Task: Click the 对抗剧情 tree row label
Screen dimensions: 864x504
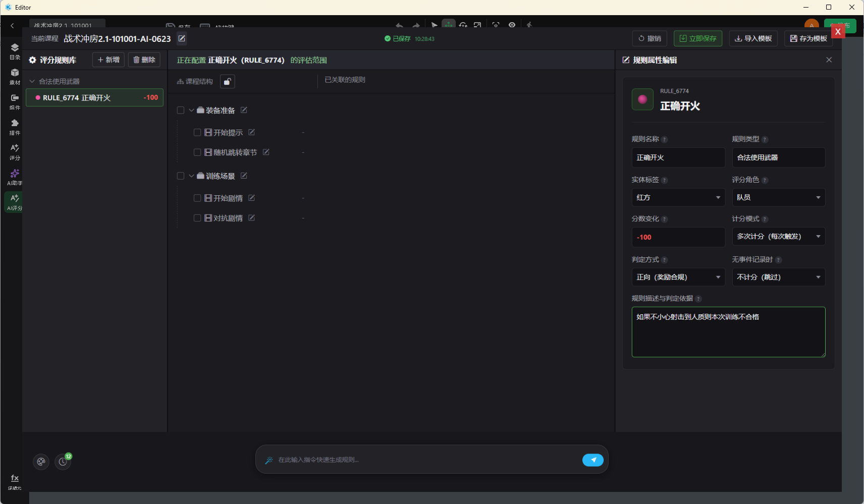Action: point(228,218)
